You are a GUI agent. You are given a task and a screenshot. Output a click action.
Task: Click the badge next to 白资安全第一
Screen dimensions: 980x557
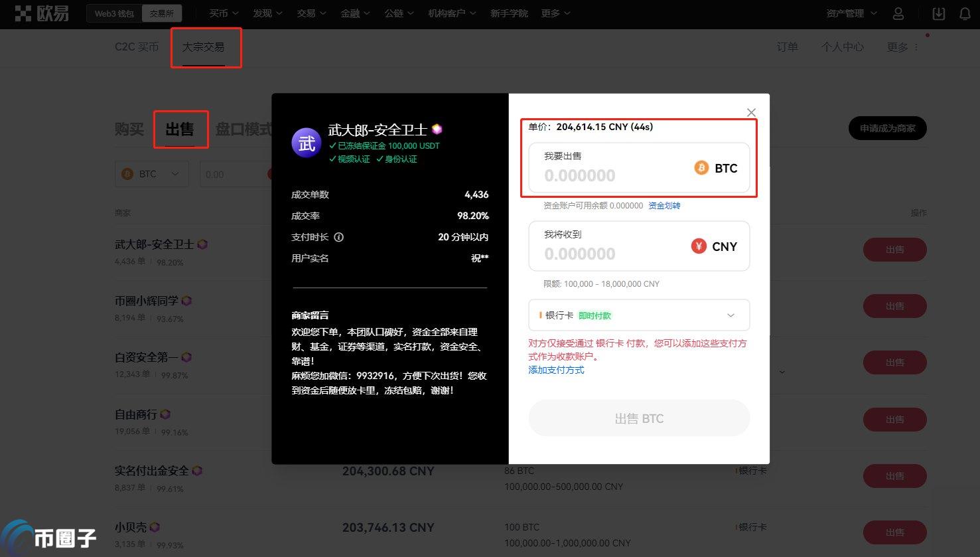pyautogui.click(x=186, y=357)
